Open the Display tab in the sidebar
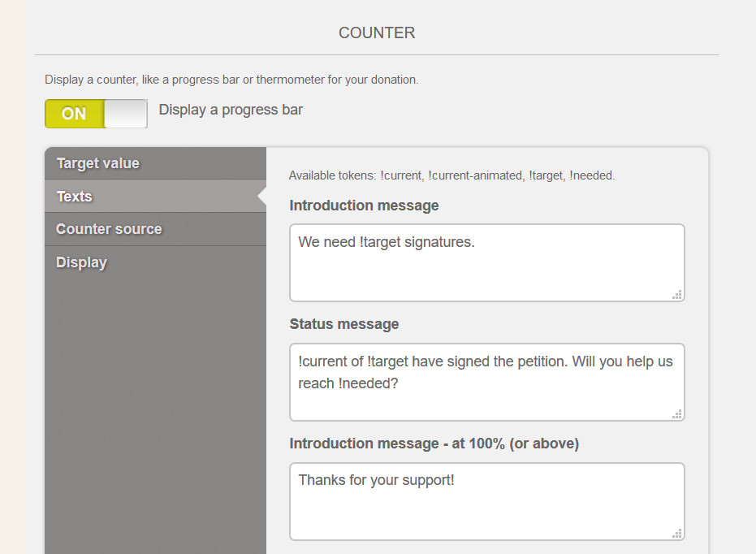Screen dimensions: 756x554 [x=155, y=262]
